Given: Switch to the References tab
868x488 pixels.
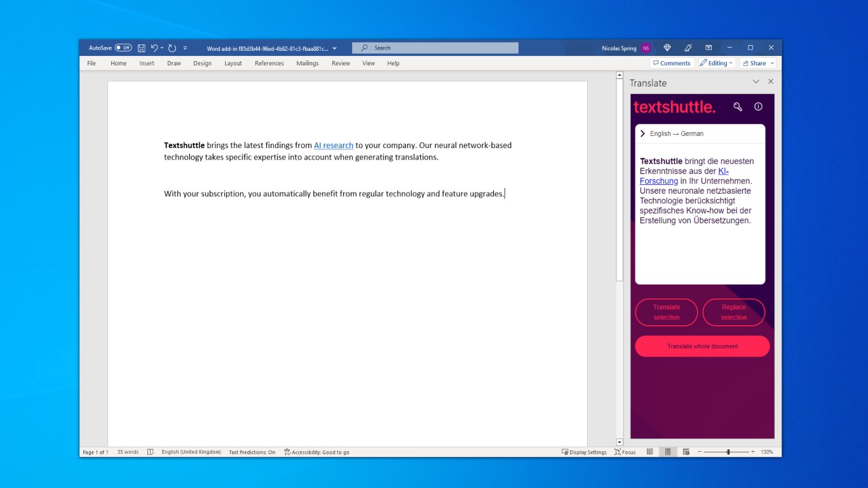Looking at the screenshot, I should (269, 63).
